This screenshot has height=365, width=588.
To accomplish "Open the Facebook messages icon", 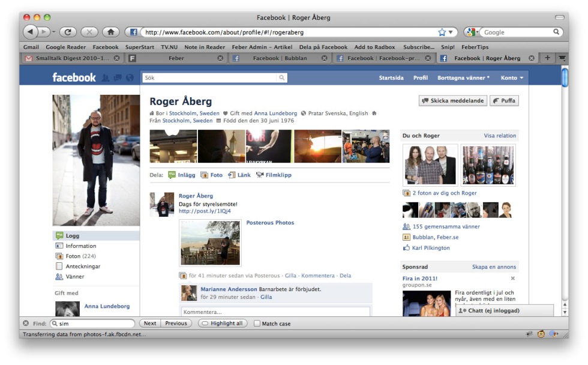I will click(118, 77).
